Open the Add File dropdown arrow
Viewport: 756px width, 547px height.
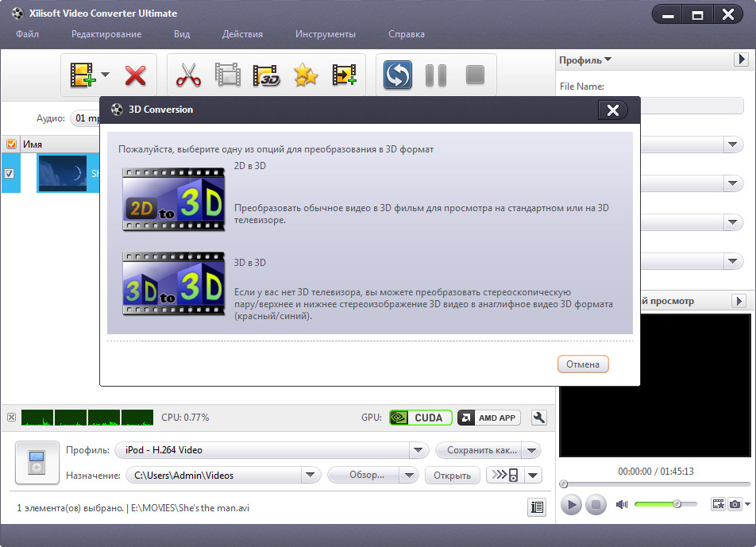105,75
